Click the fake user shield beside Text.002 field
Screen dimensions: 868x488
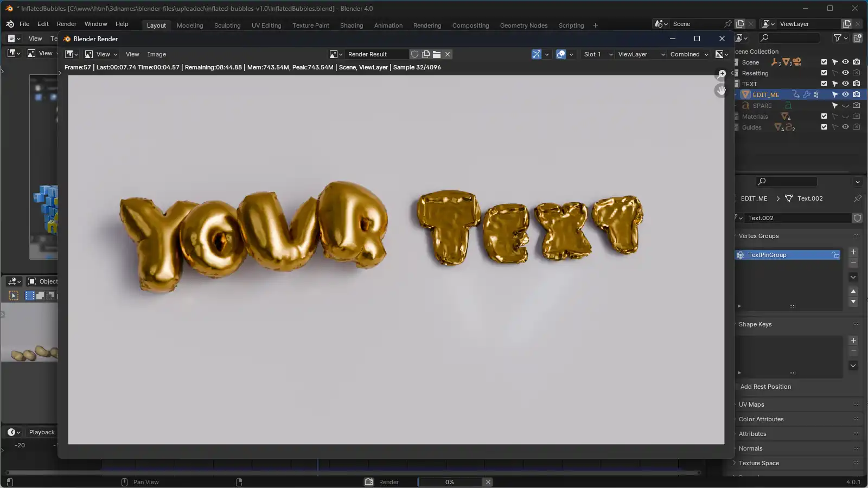[x=857, y=218]
